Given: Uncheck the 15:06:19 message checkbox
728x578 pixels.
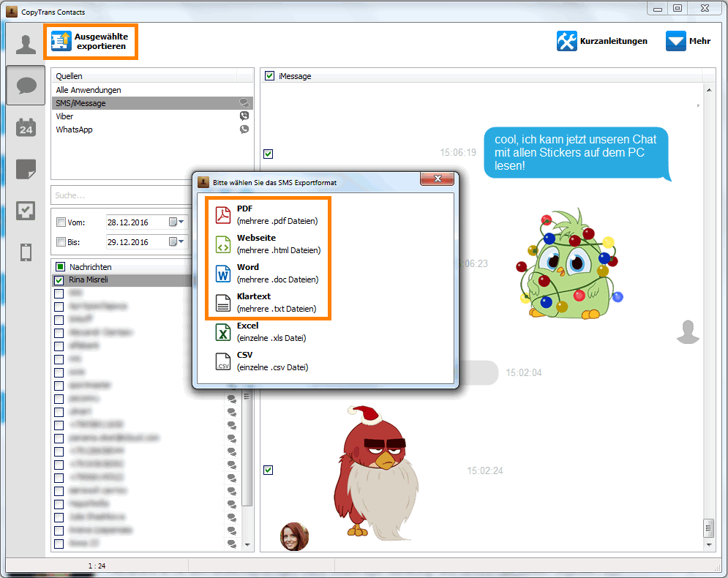Looking at the screenshot, I should point(269,154).
